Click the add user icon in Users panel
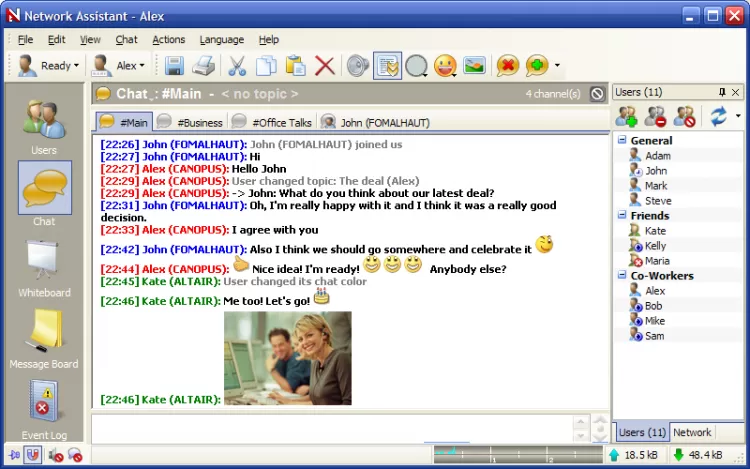This screenshot has height=469, width=750. click(627, 117)
